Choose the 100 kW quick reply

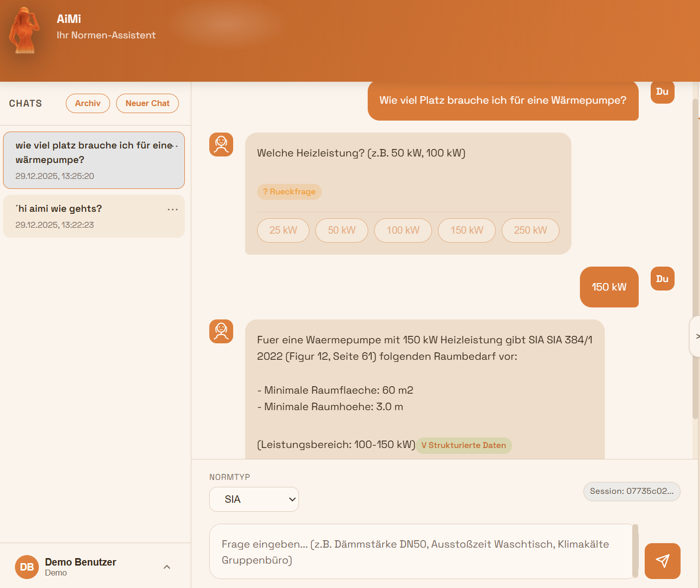tap(403, 230)
